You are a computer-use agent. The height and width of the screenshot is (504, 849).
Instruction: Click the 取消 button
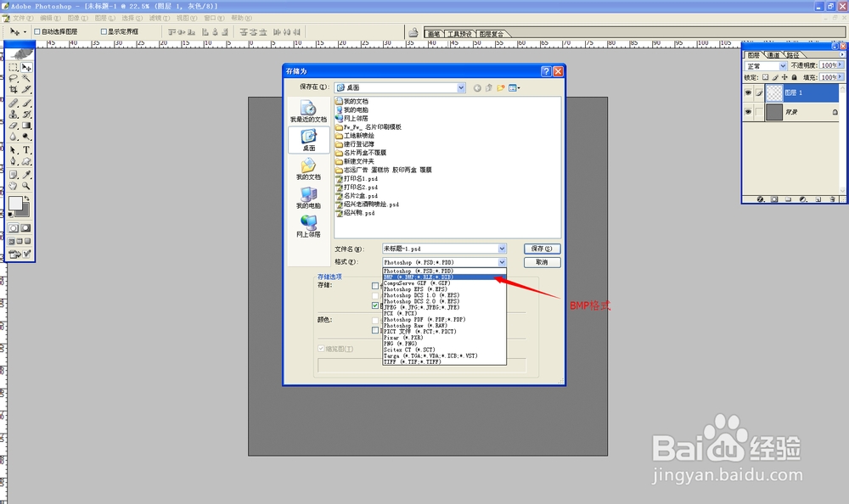tap(542, 262)
